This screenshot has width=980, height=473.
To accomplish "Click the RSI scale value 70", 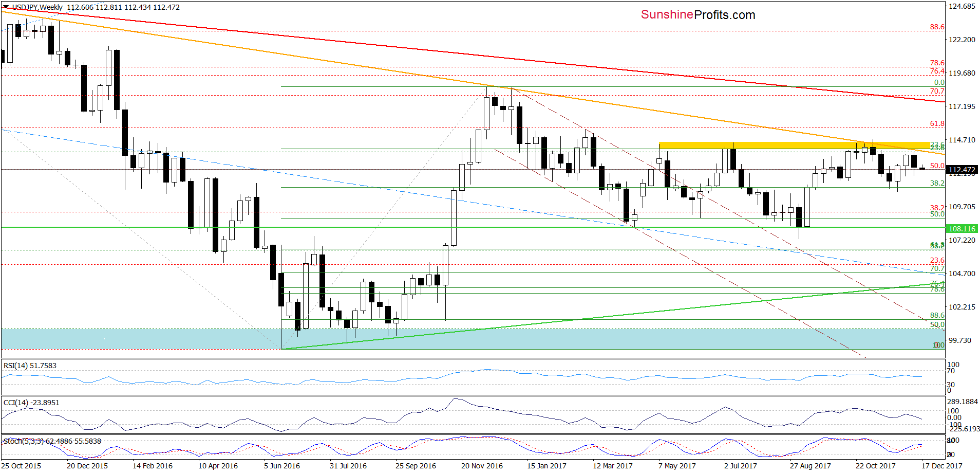I will [x=951, y=371].
